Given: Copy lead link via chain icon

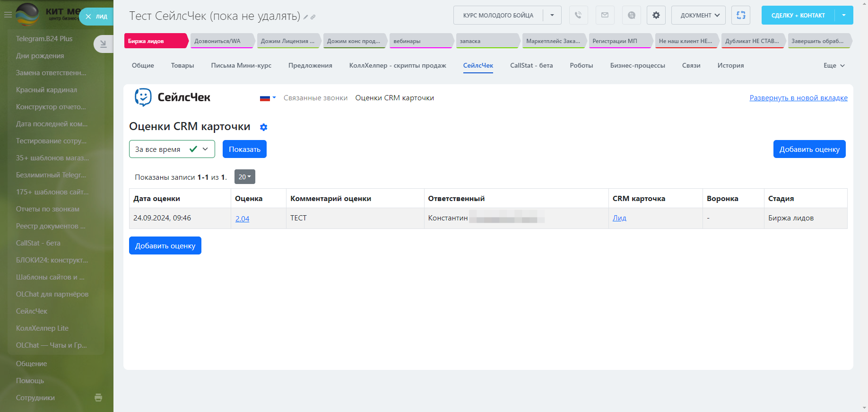Looking at the screenshot, I should coord(313,17).
